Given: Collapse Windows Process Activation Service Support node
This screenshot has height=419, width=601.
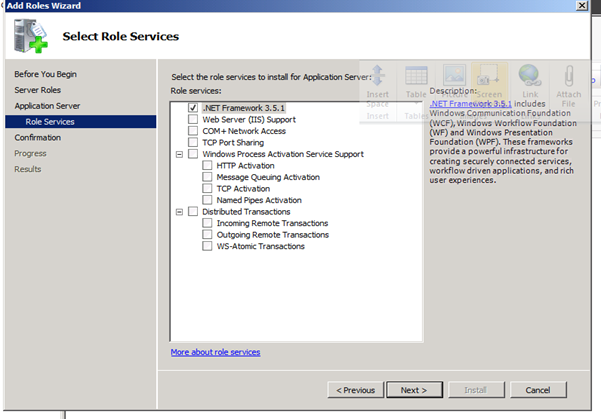Looking at the screenshot, I should (x=179, y=154).
